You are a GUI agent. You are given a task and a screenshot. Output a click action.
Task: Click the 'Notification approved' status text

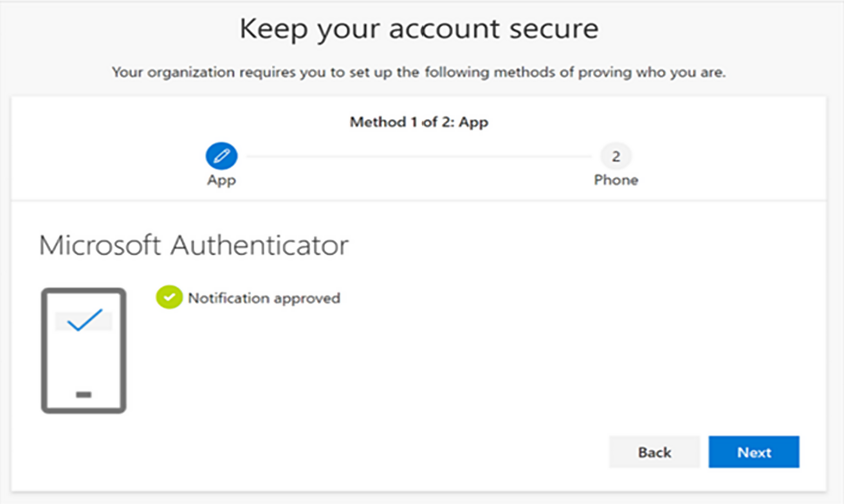click(x=264, y=298)
